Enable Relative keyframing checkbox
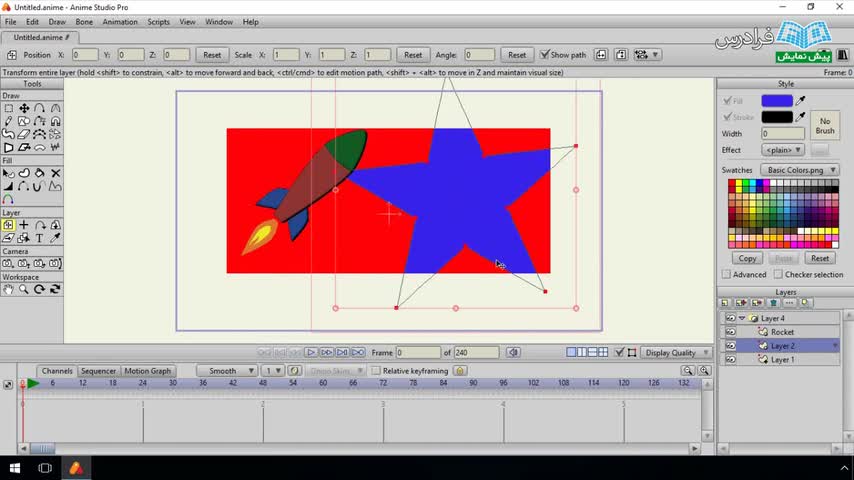 click(x=375, y=371)
